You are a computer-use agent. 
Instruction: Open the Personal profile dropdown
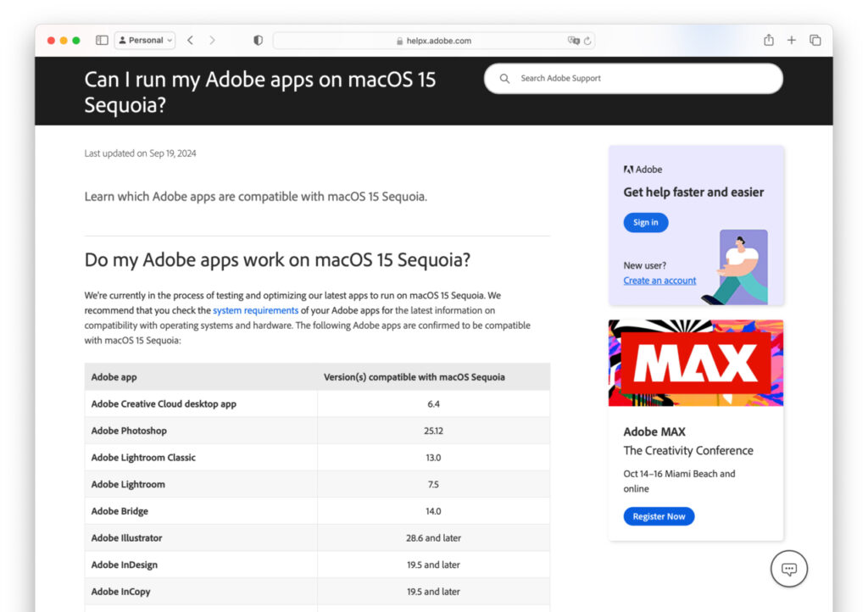tap(144, 40)
